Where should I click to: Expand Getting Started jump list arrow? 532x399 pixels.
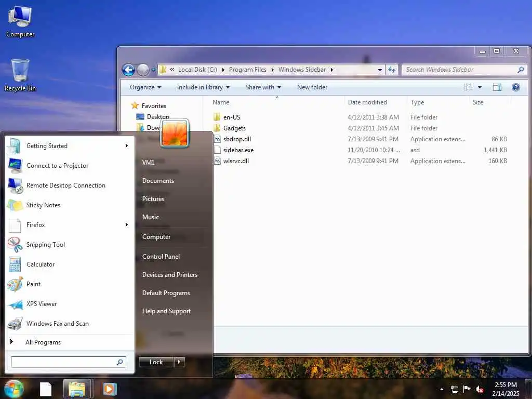click(x=127, y=146)
